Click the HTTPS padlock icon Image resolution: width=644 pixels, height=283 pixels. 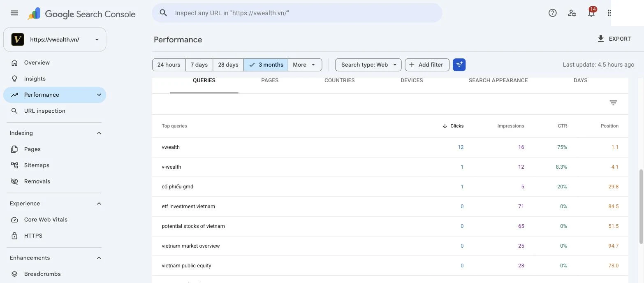[x=14, y=236]
